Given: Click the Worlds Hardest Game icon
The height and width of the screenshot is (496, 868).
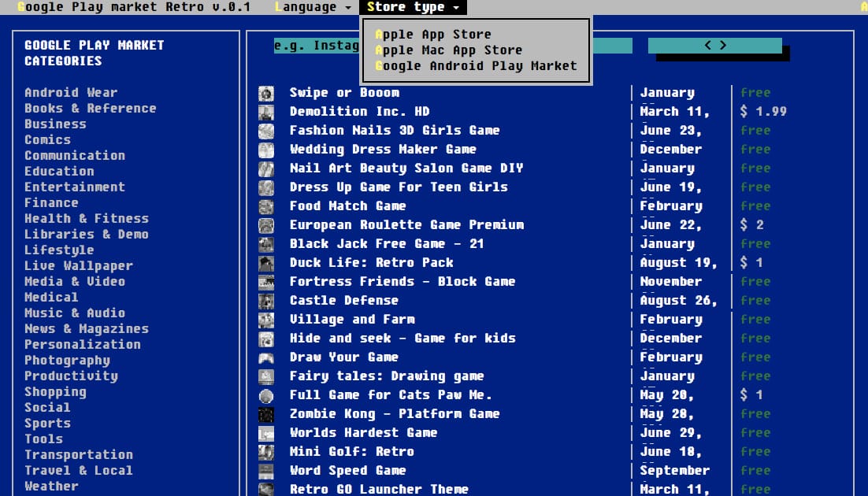Looking at the screenshot, I should [x=266, y=433].
